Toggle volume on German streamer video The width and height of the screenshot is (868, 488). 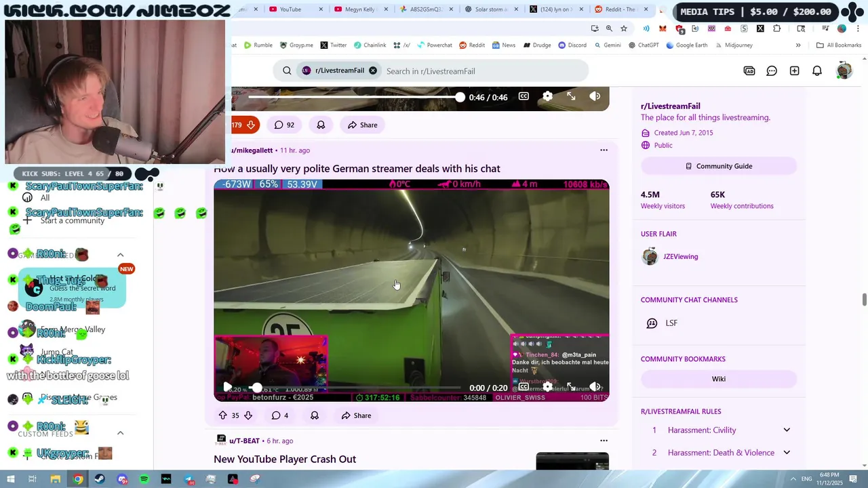[x=595, y=387]
